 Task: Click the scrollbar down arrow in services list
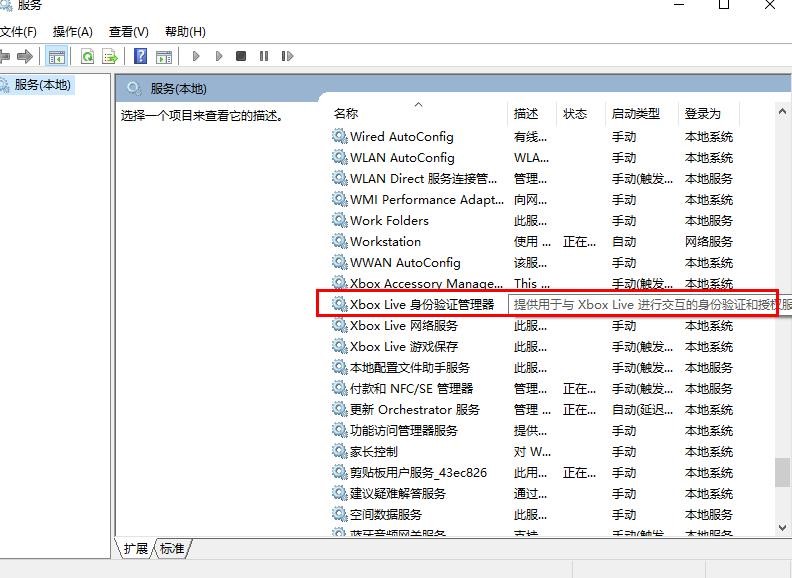(783, 526)
